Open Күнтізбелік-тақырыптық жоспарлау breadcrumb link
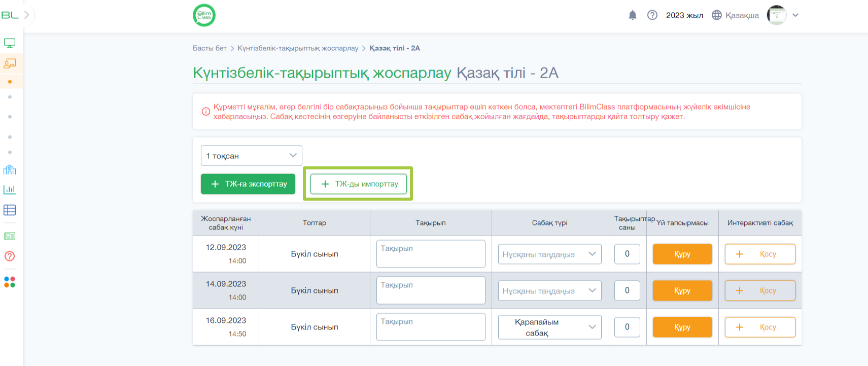 298,48
